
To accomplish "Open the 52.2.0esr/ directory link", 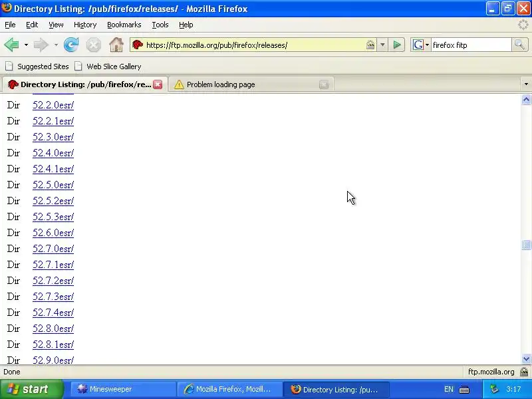I will (53, 105).
